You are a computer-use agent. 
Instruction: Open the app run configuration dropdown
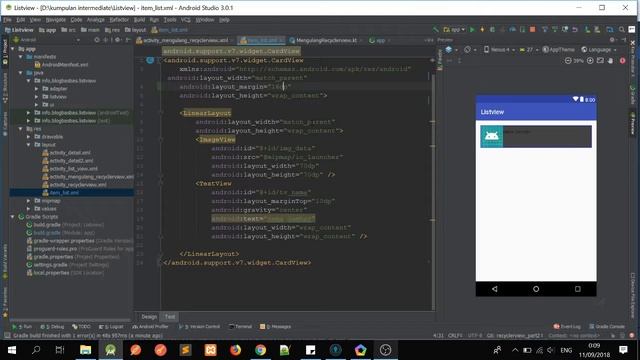[454, 29]
